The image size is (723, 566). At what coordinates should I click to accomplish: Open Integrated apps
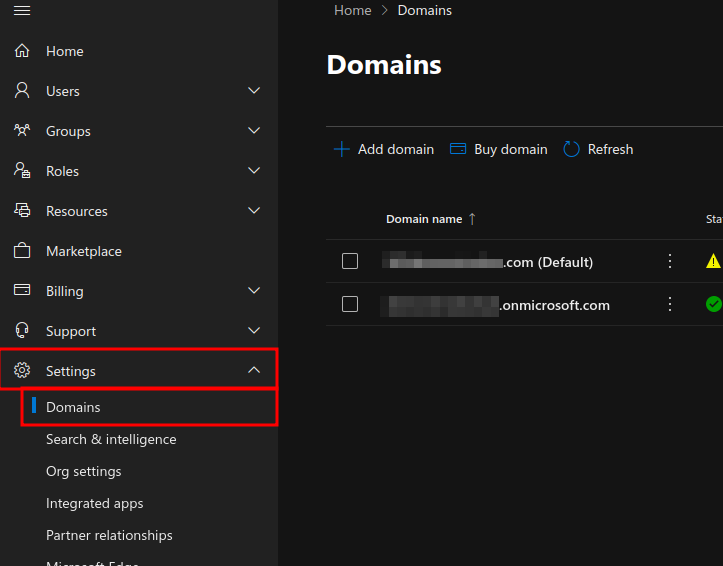click(95, 503)
